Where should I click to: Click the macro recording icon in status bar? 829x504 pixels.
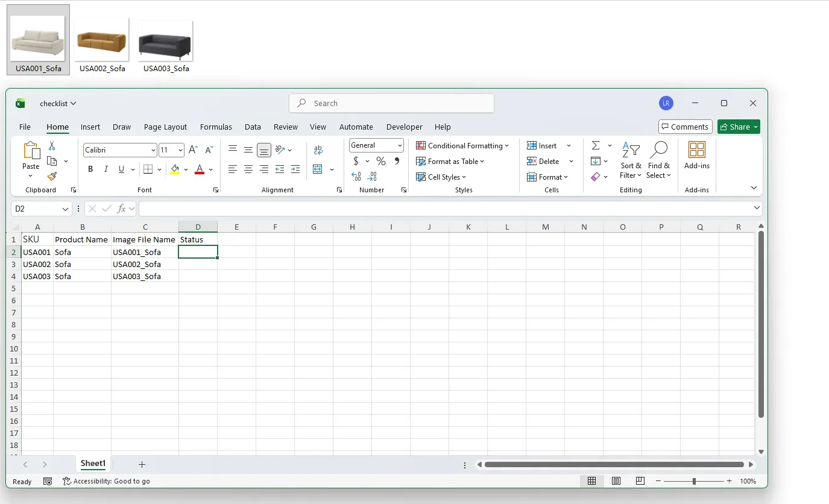(48, 481)
